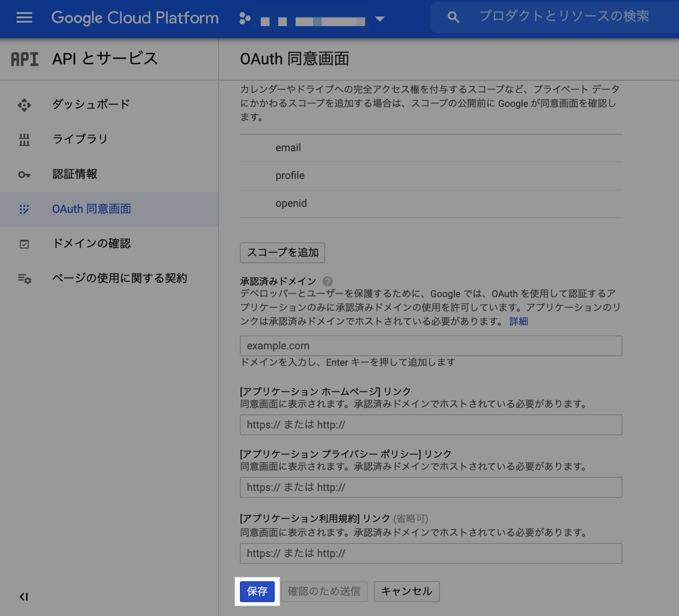Focus the アプリケーション利用規約 link field
Image resolution: width=679 pixels, height=616 pixels.
[431, 553]
